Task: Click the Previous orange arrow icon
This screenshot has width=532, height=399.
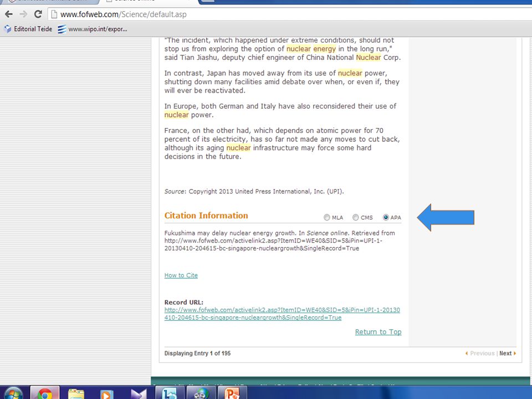Action: (467, 353)
